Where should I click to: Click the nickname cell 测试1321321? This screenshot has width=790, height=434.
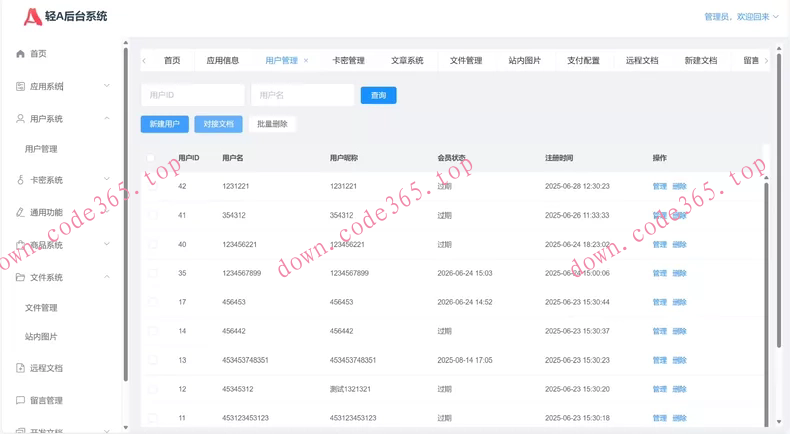350,389
